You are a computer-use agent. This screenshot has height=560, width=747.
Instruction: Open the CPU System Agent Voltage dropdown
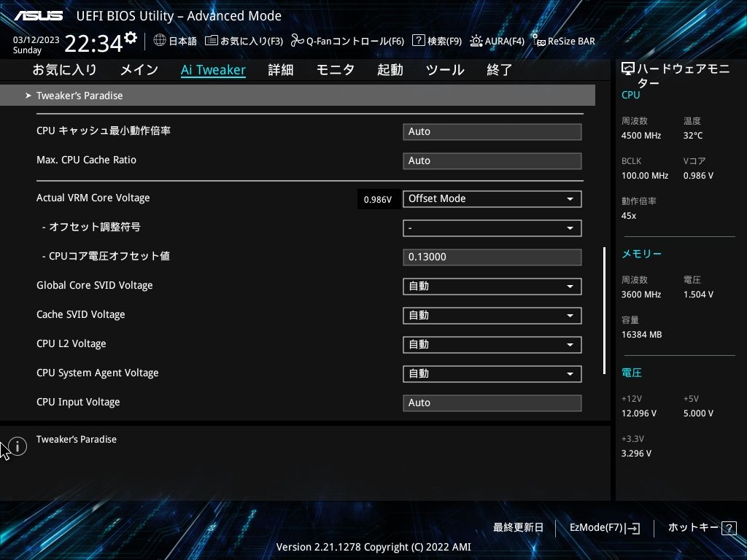[x=492, y=374]
